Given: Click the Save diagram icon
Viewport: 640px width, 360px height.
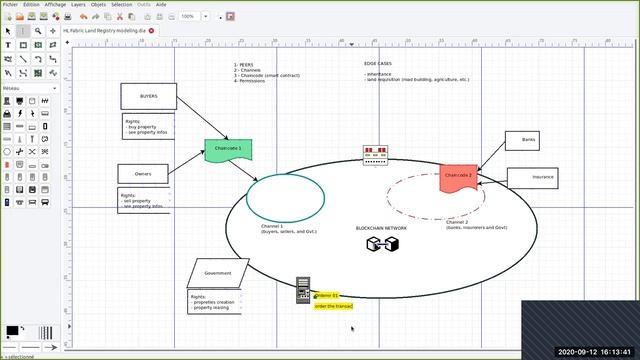Looking at the screenshot, I should coord(31,17).
